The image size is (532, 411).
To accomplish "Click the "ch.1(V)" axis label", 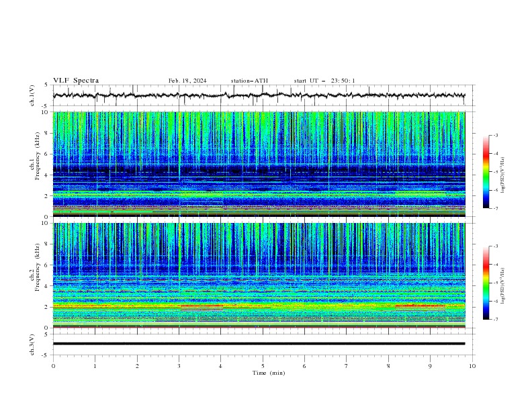I will [32, 95].
